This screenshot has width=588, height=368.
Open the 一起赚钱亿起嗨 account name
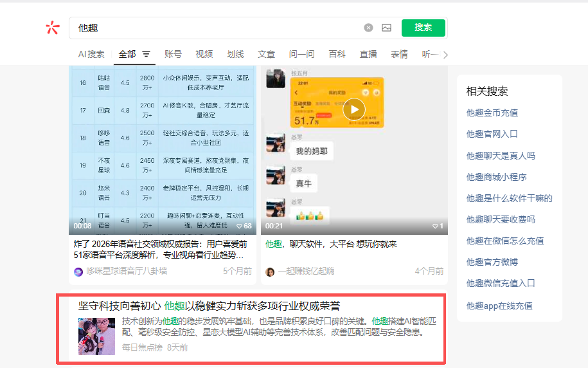(306, 271)
